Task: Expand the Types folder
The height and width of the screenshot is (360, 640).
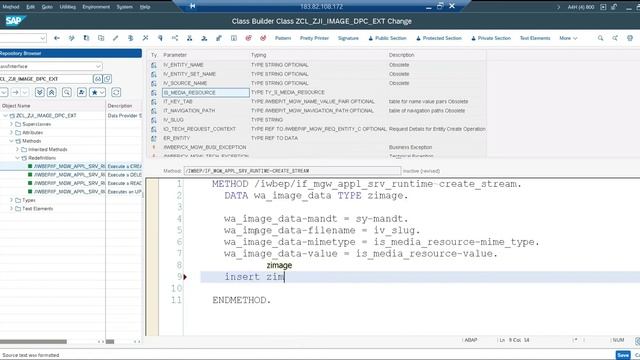Action: coord(11,200)
